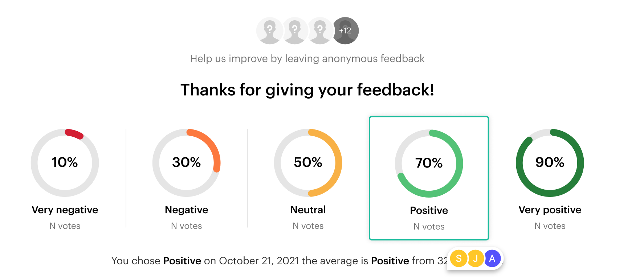Click the Neutral option label
The height and width of the screenshot is (277, 644).
pyautogui.click(x=308, y=210)
